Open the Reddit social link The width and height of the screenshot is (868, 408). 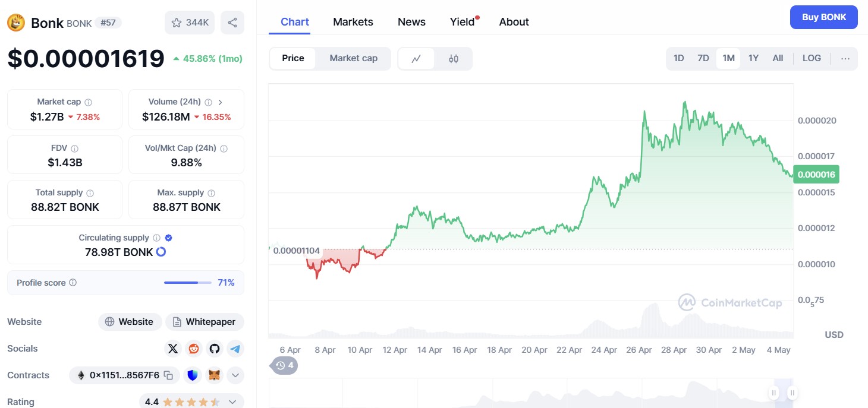(x=194, y=349)
